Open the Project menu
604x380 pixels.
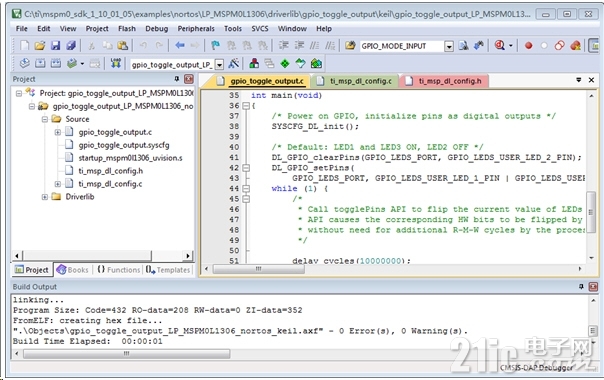pyautogui.click(x=97, y=29)
